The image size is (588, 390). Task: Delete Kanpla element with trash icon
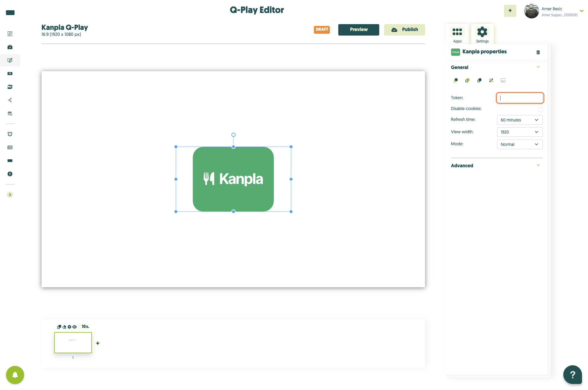point(538,52)
